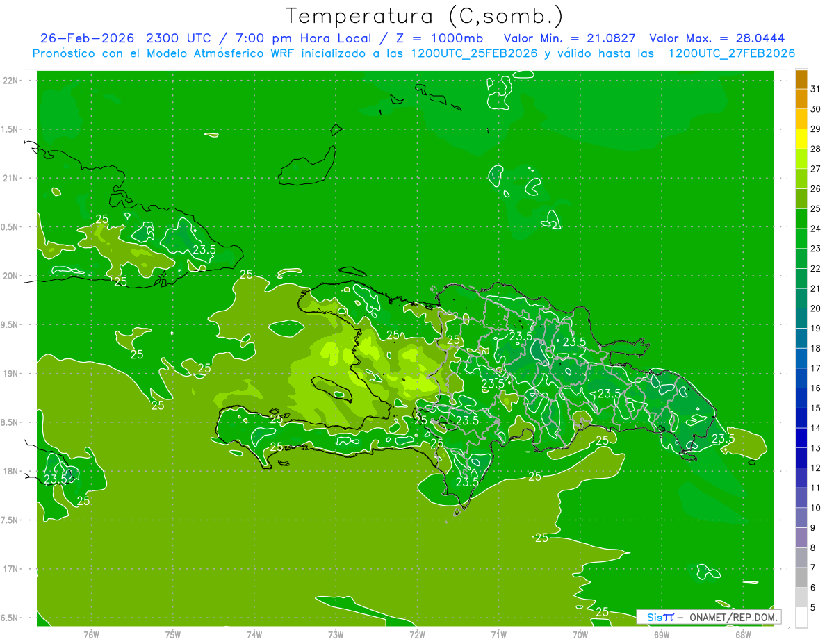This screenshot has width=834, height=644.
Task: Pick the green swatch between 24 and 25
Action: pyautogui.click(x=801, y=219)
